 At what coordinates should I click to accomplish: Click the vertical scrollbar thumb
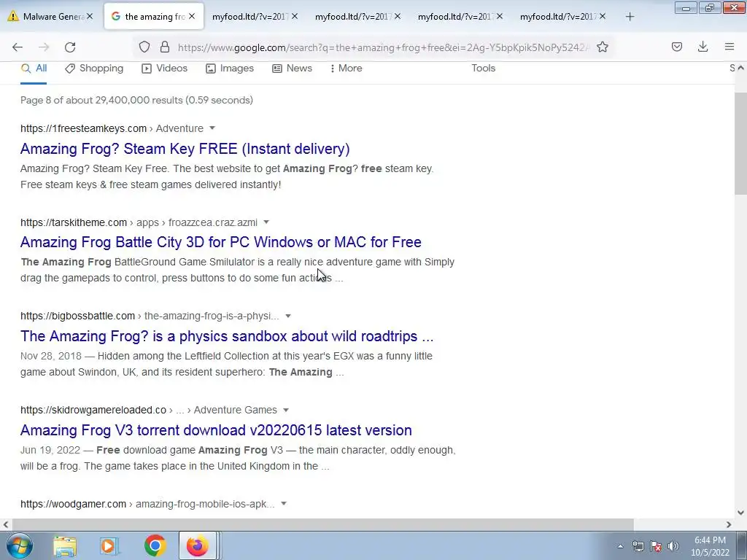point(740,144)
